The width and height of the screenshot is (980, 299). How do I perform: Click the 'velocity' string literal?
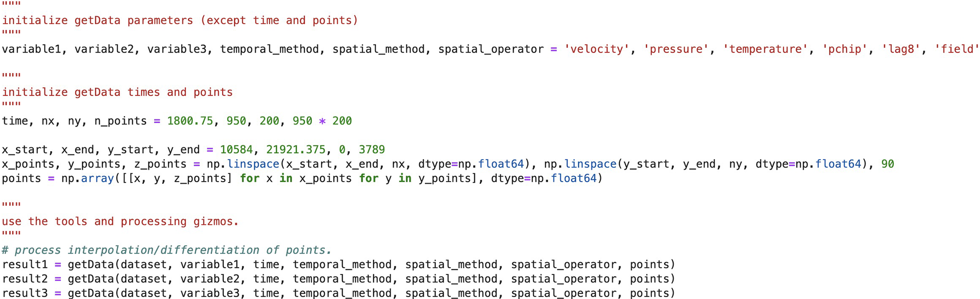597,49
